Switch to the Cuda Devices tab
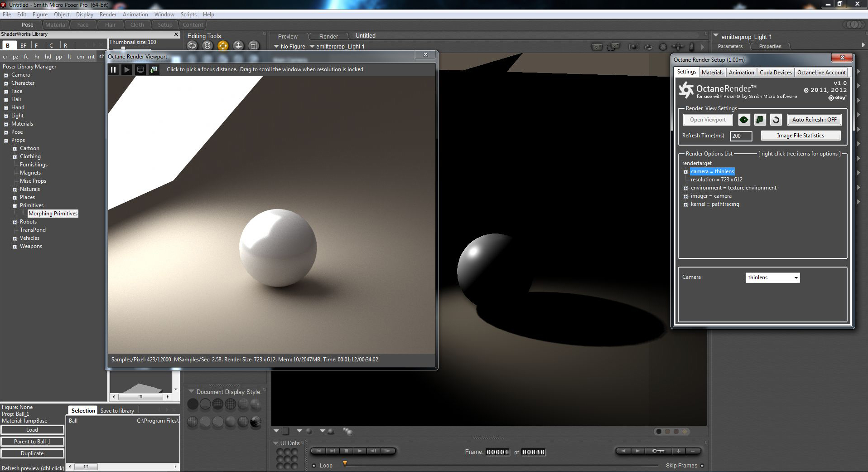Image resolution: width=868 pixels, height=472 pixels. [x=775, y=73]
